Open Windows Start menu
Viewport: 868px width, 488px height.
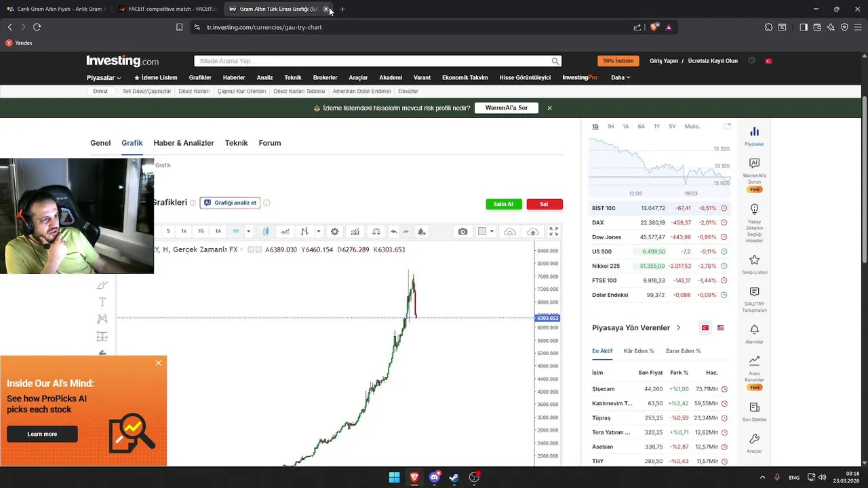pyautogui.click(x=394, y=477)
